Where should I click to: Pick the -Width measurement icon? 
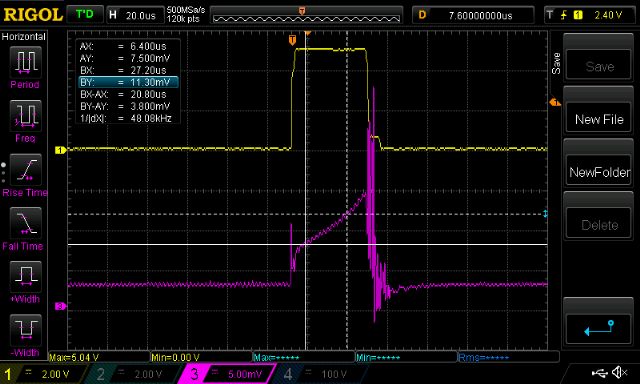coord(25,331)
